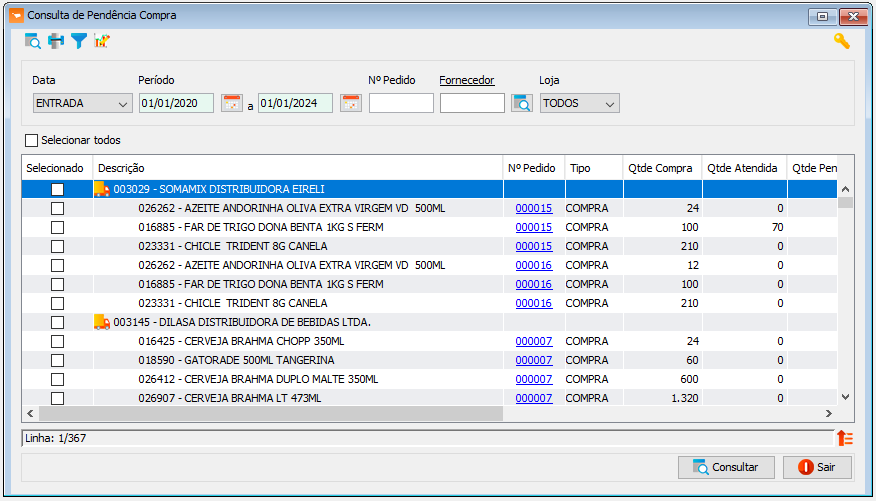Screen dimensions: 876x501
Task: Tick checkbox for SOMAMIX DISTRIBUIDORA EIRELI row
Action: pyautogui.click(x=57, y=189)
